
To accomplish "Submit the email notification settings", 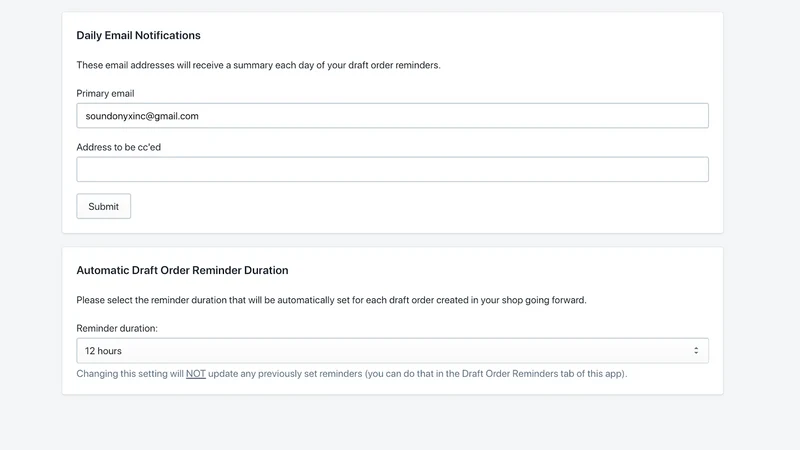I will coord(104,206).
